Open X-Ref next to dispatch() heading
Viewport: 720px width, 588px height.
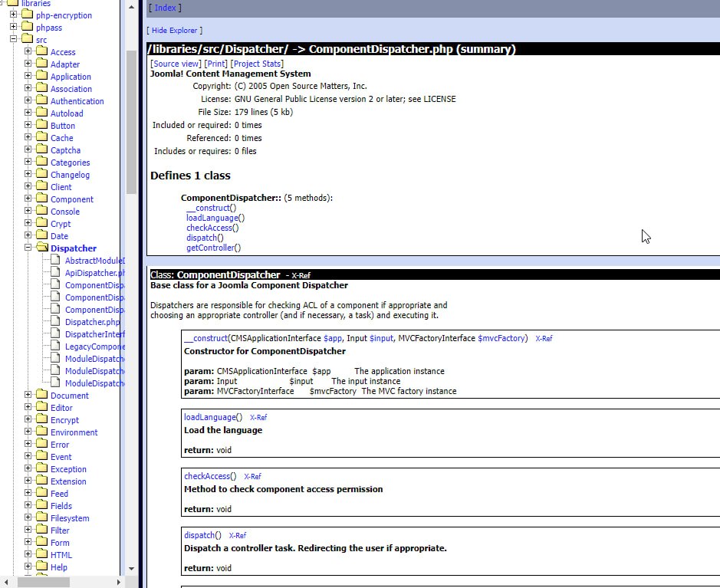(238, 536)
